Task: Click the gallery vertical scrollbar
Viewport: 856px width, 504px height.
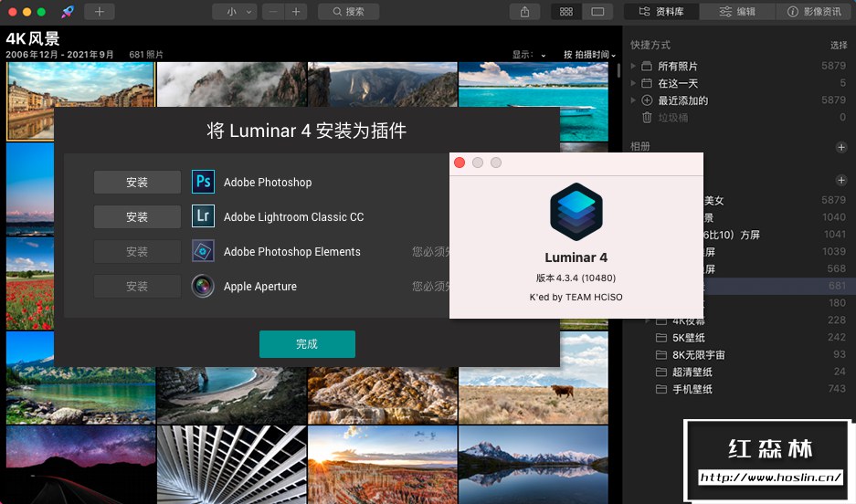Action: click(x=618, y=71)
